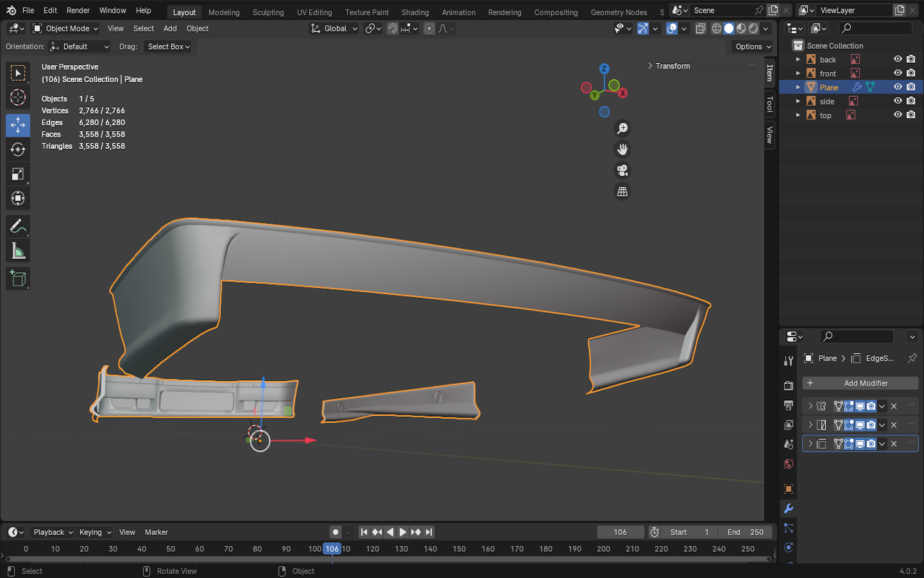
Task: Click the End frame field showing 250
Action: coord(745,532)
